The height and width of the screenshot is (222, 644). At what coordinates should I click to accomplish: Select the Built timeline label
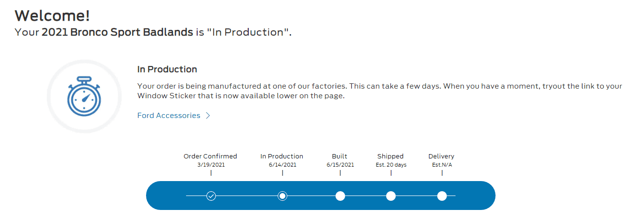tap(340, 157)
